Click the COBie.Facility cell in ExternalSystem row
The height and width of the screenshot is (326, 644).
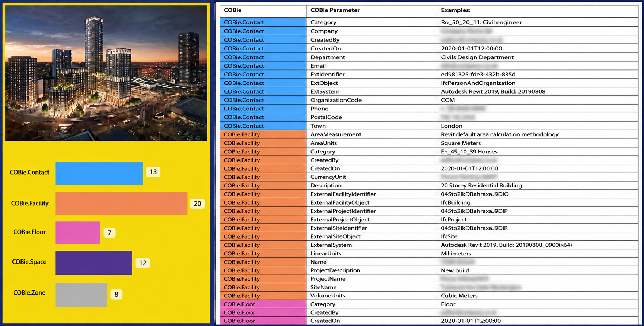(263, 245)
